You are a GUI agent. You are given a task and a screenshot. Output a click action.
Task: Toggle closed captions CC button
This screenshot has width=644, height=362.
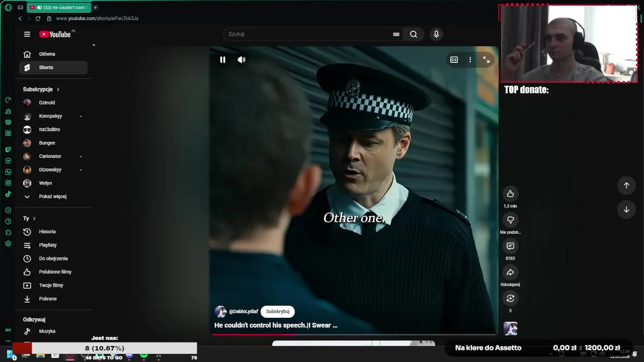[454, 60]
